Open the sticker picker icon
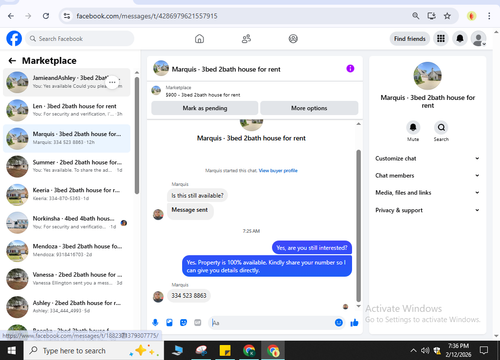This screenshot has height=360, width=500. coord(183,322)
